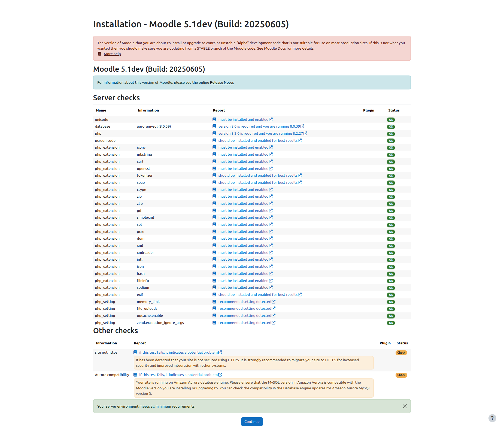Open Aurora compatibility potential problem link
This screenshot has height=430, width=504.
click(178, 375)
